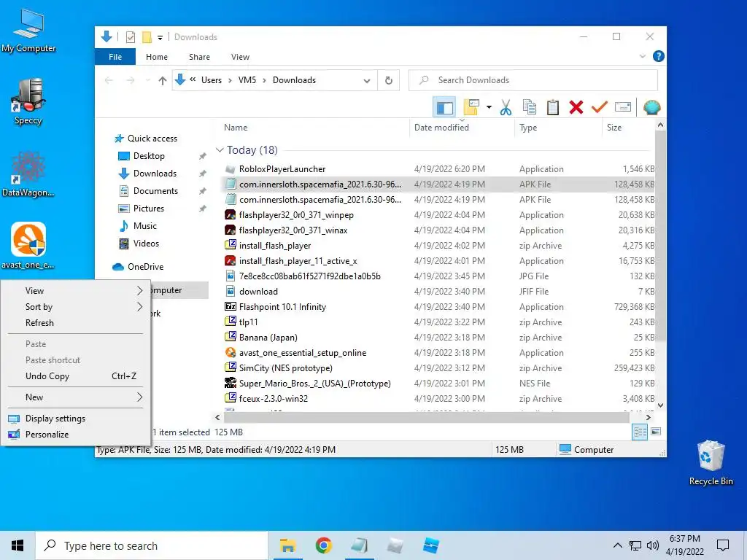Select the Flashpoint 10.1 Infinity file
The width and height of the screenshot is (747, 560).
coord(282,307)
